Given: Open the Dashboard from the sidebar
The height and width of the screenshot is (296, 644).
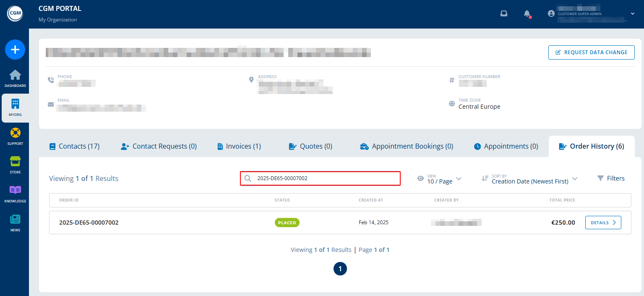Looking at the screenshot, I should (x=15, y=79).
